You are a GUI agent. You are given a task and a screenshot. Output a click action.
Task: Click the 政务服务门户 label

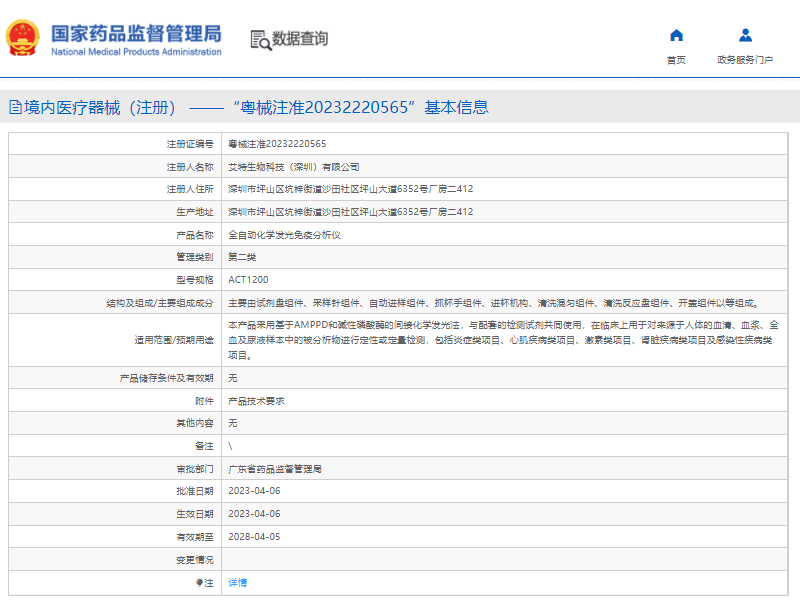(x=745, y=60)
